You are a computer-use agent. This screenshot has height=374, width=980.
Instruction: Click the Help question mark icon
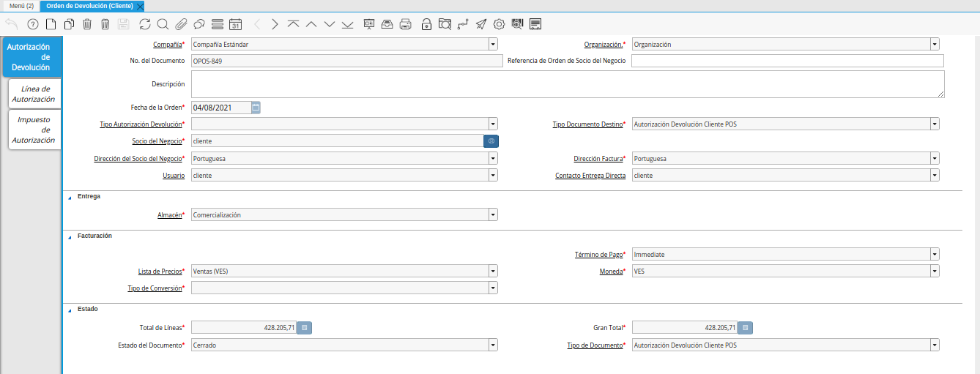(x=32, y=24)
